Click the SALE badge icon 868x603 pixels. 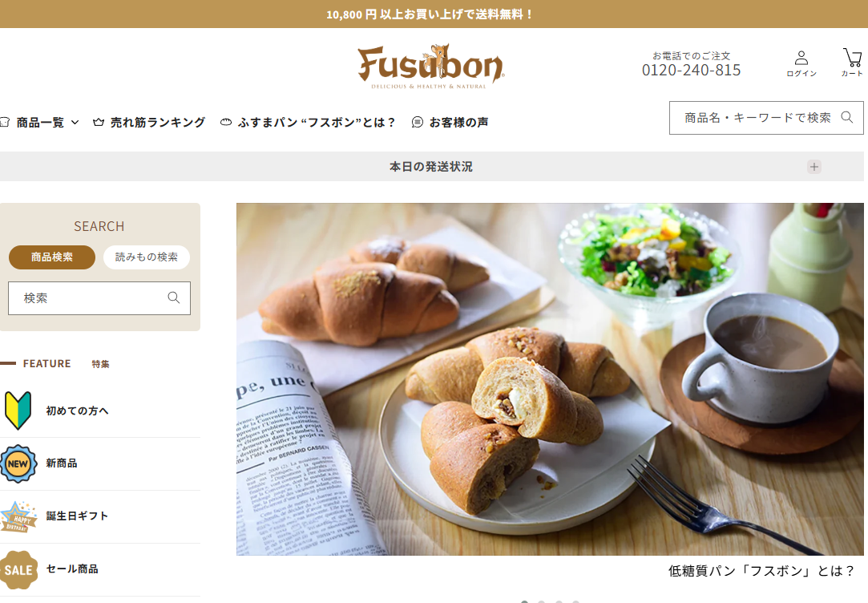[18, 570]
